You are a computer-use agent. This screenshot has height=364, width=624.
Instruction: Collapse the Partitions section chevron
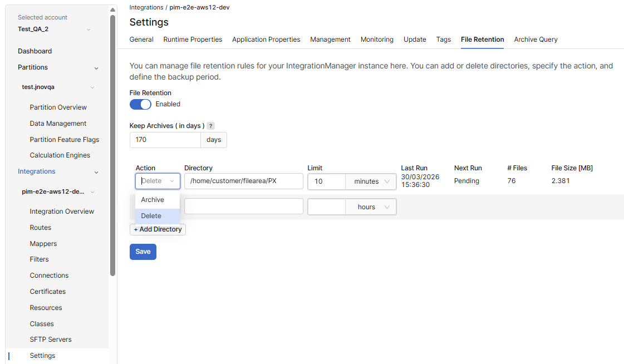coord(96,68)
